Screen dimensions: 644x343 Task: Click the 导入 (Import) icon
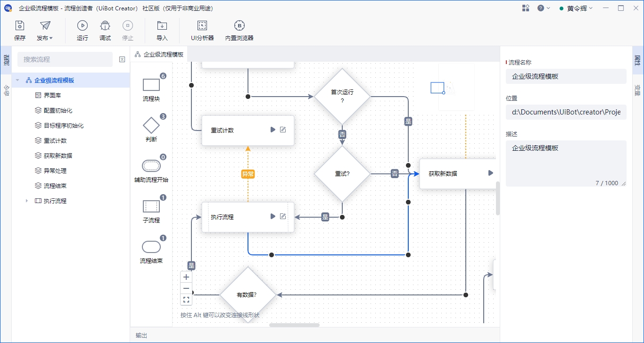(x=162, y=26)
